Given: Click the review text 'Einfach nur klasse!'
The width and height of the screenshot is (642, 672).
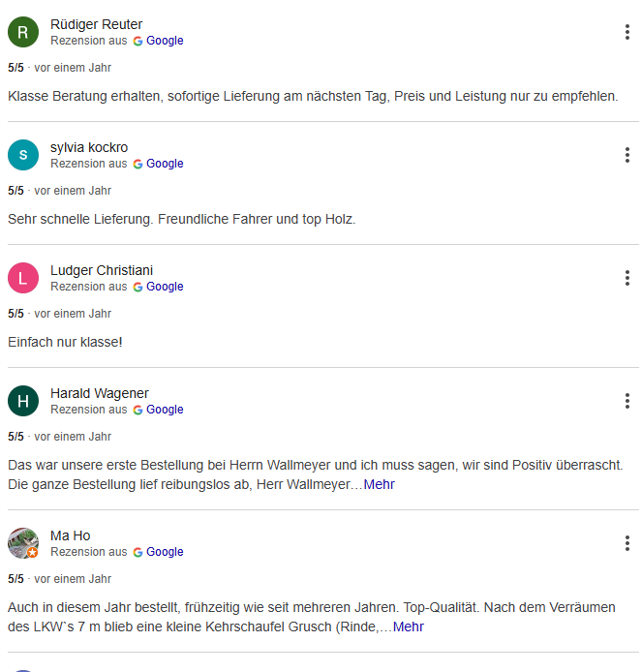Looking at the screenshot, I should pos(65,342).
